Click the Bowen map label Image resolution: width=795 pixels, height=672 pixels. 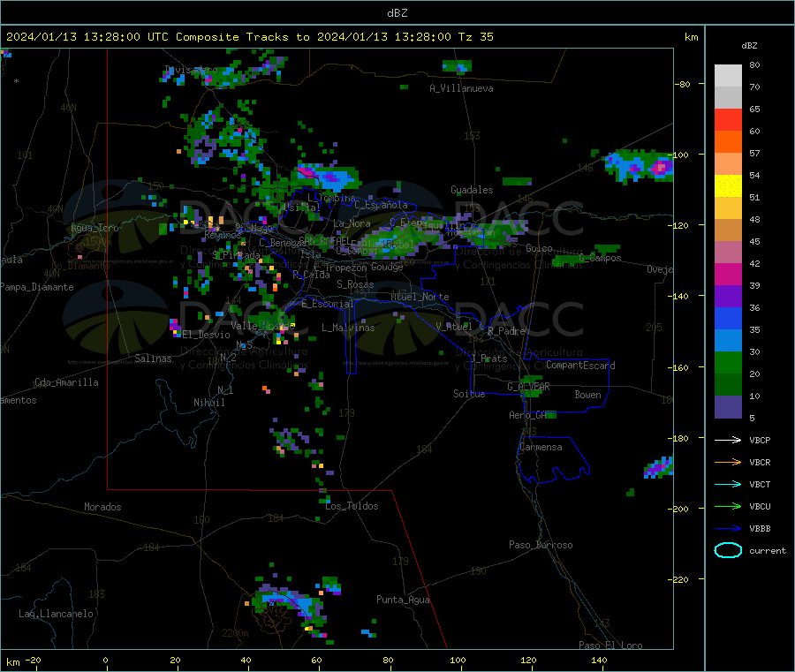[588, 395]
